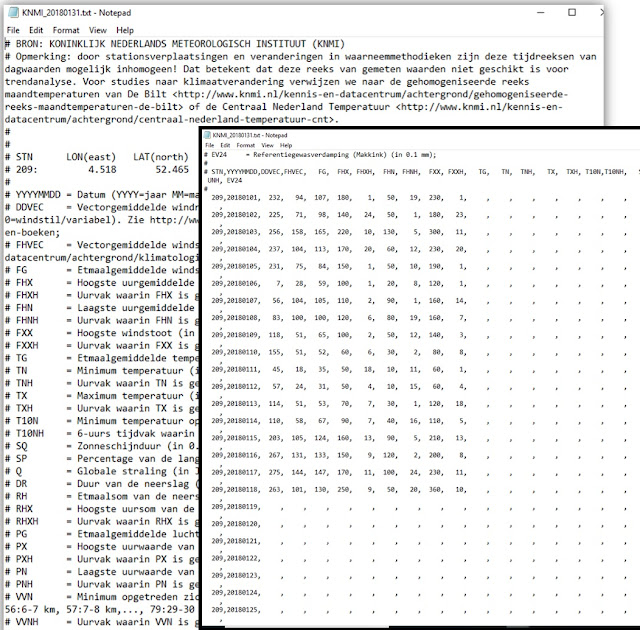
Task: Click empty data row 209,20180125
Action: (420, 610)
